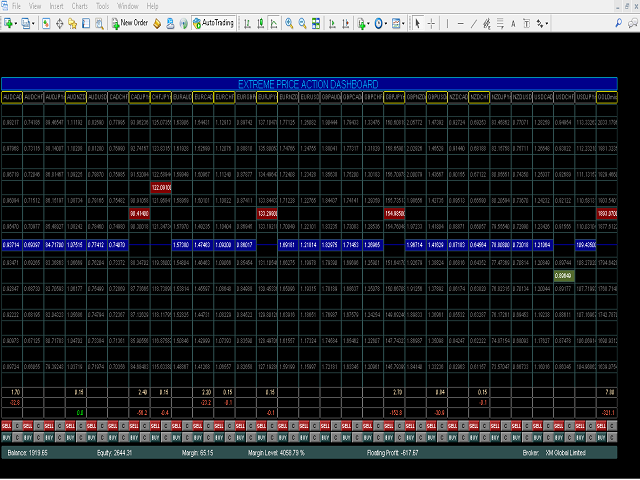
Task: Open the File menu
Action: pos(16,6)
